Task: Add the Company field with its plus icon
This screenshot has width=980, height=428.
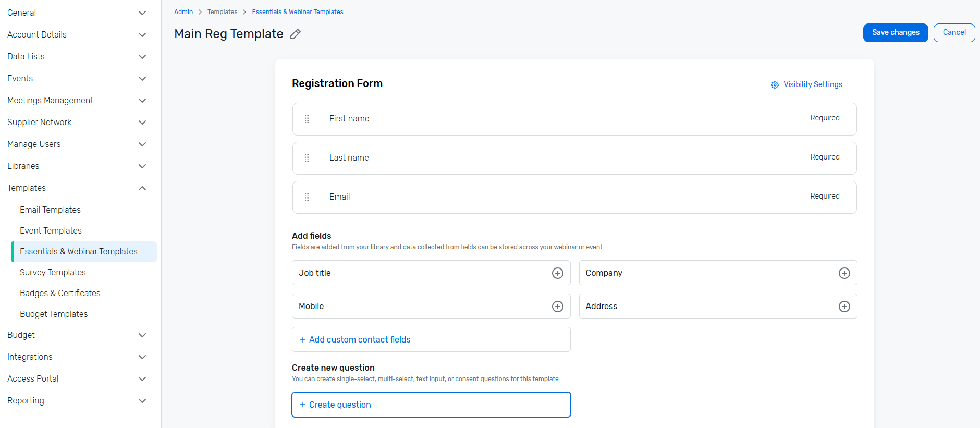Action: tap(844, 273)
